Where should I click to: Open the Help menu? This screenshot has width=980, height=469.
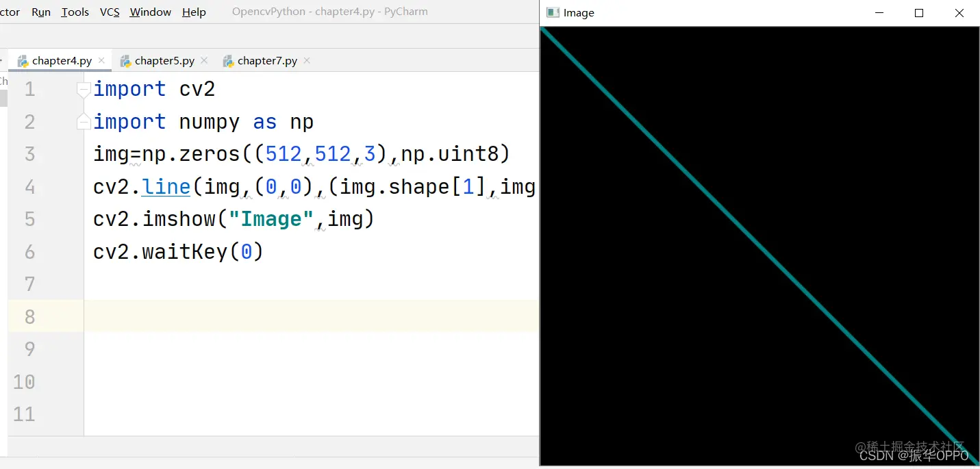pos(194,12)
